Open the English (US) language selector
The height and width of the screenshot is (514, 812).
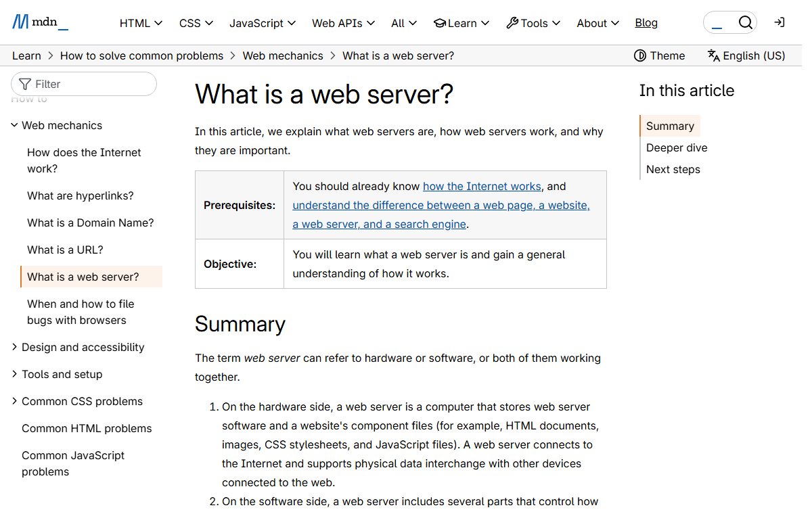click(x=746, y=55)
